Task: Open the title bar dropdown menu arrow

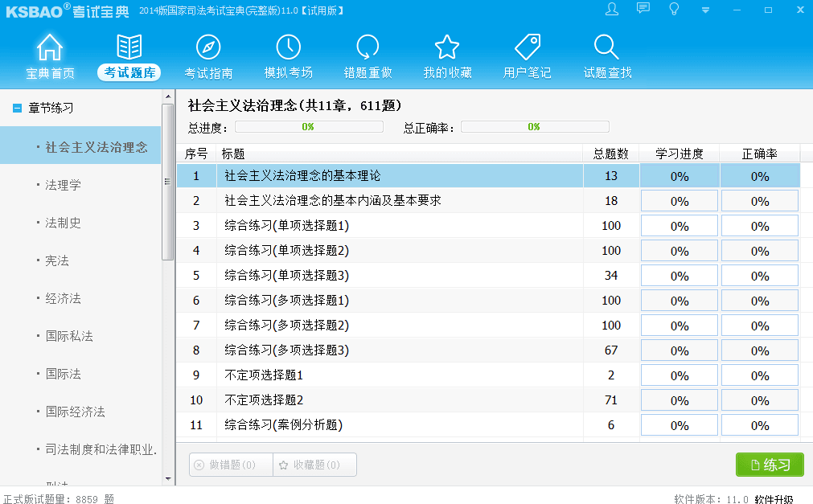Action: [x=705, y=10]
